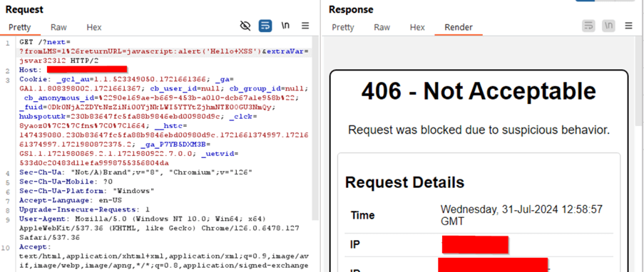Click the Host header line

click(x=73, y=70)
